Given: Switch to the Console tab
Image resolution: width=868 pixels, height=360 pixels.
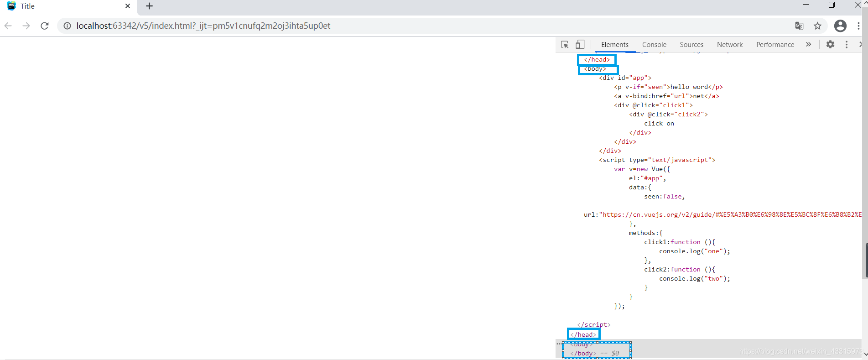Looking at the screenshot, I should pyautogui.click(x=654, y=44).
